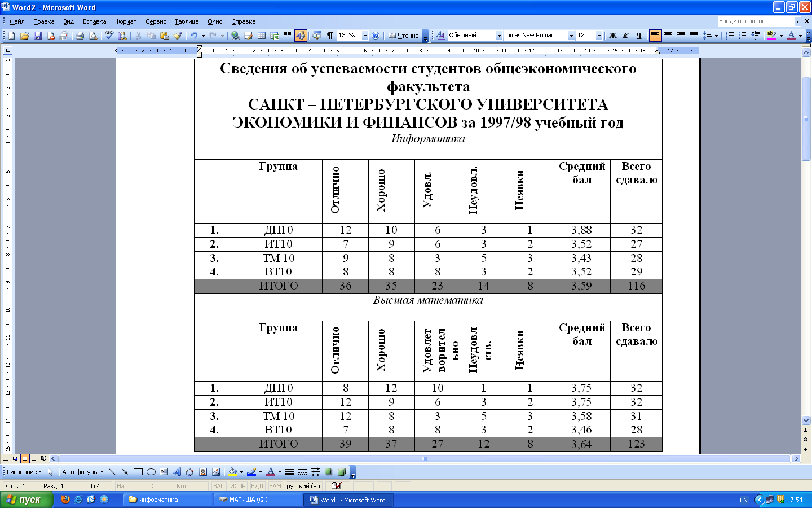Image resolution: width=812 pixels, height=508 pixels.
Task: Select the Format Painter brush
Action: click(x=178, y=36)
